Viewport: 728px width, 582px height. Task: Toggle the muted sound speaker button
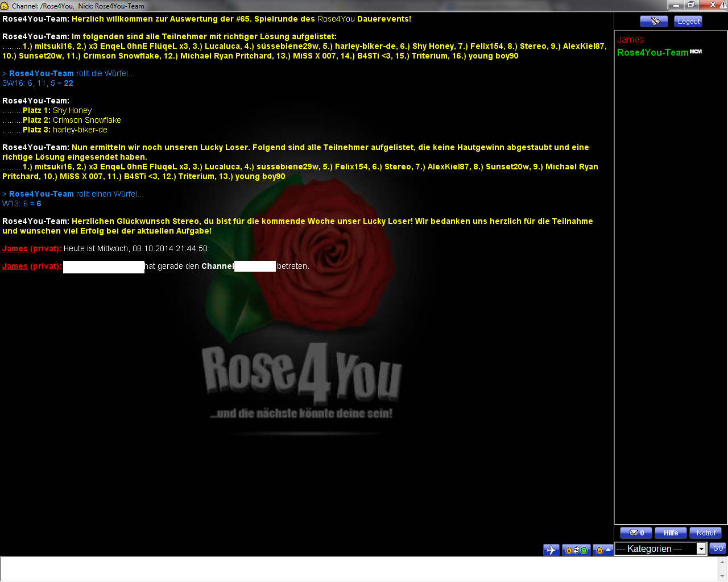coord(653,22)
